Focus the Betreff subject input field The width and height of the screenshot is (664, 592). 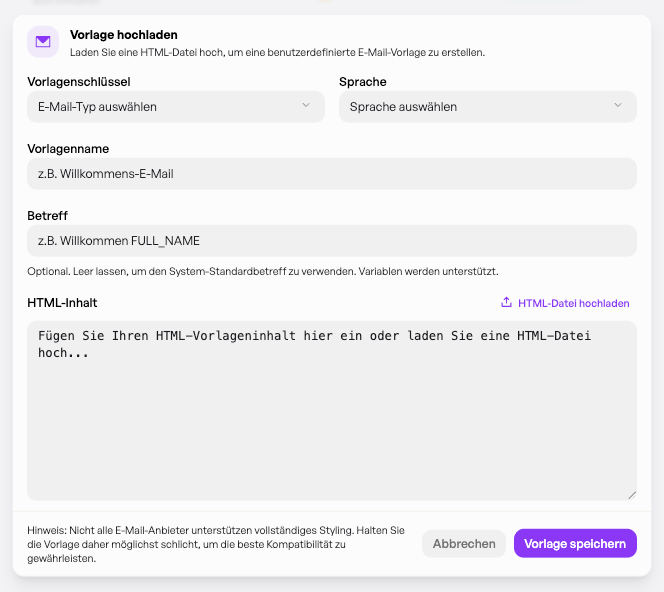tap(332, 241)
